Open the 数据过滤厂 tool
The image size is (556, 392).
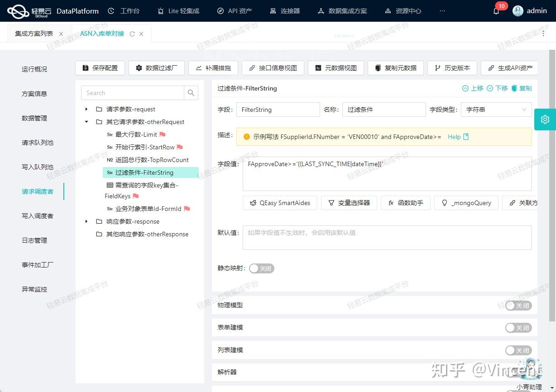click(x=156, y=68)
